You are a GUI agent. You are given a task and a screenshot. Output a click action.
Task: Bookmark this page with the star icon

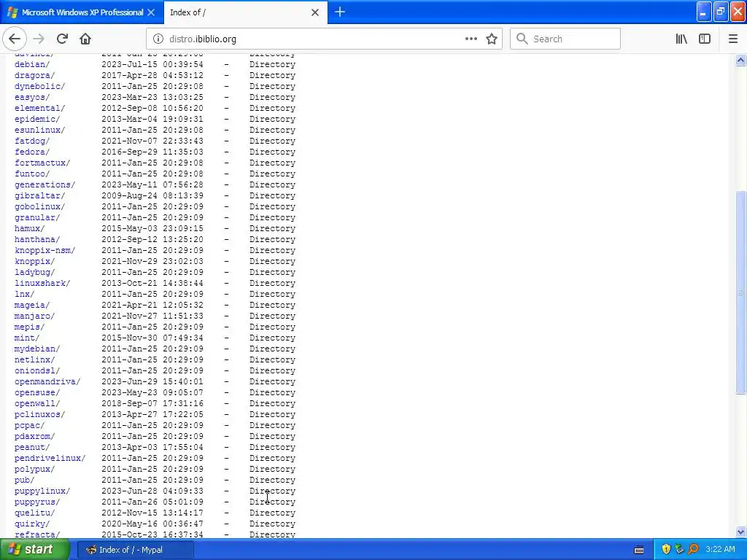[x=492, y=39]
